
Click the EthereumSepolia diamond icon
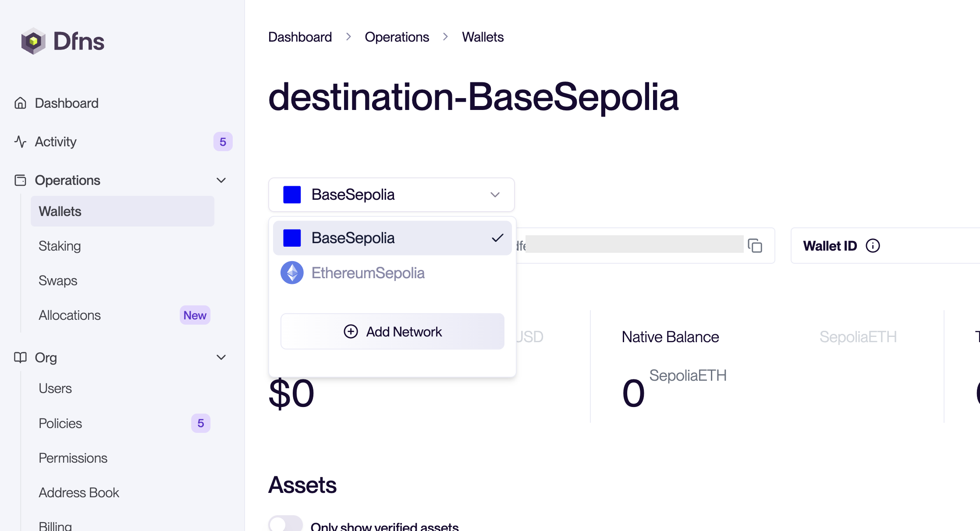coord(292,273)
